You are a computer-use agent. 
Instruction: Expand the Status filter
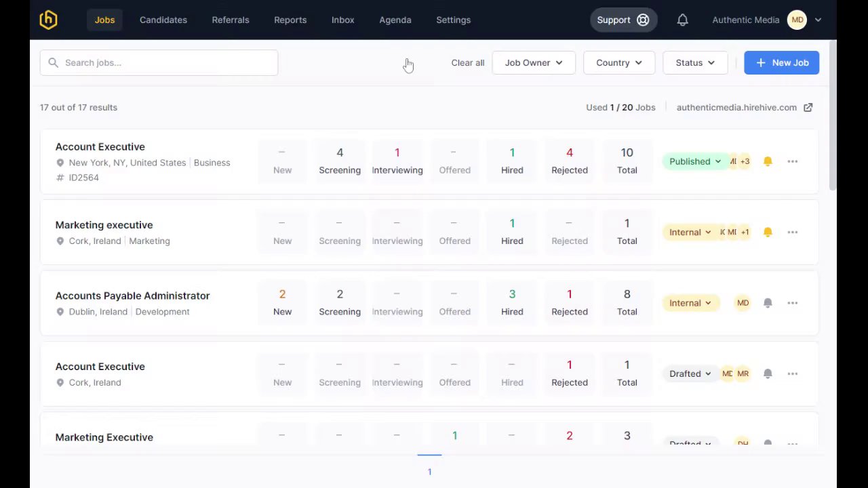pyautogui.click(x=695, y=62)
